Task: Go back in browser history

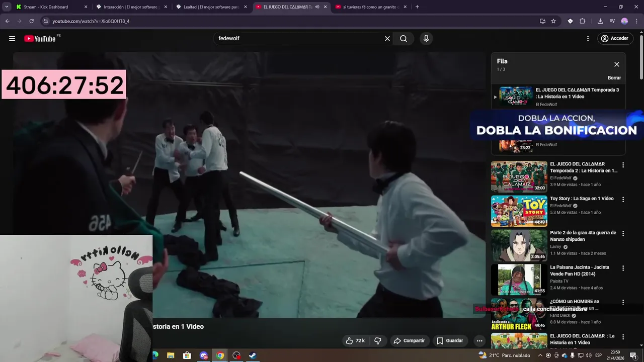Action: point(7,21)
